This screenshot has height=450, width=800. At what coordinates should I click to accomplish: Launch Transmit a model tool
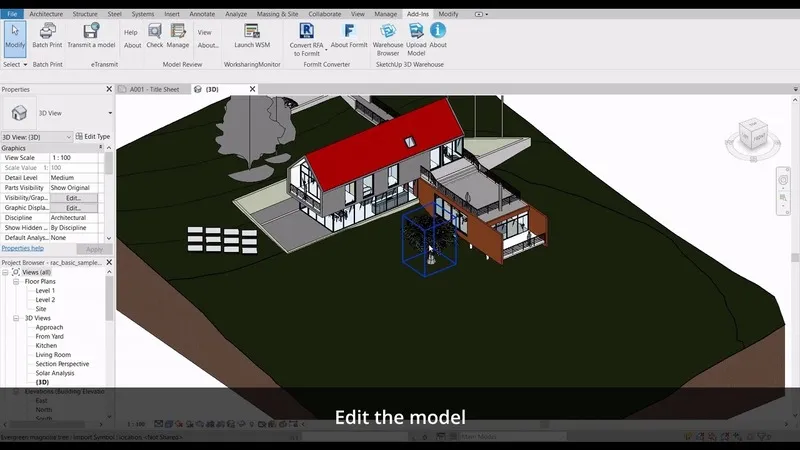tap(91, 36)
